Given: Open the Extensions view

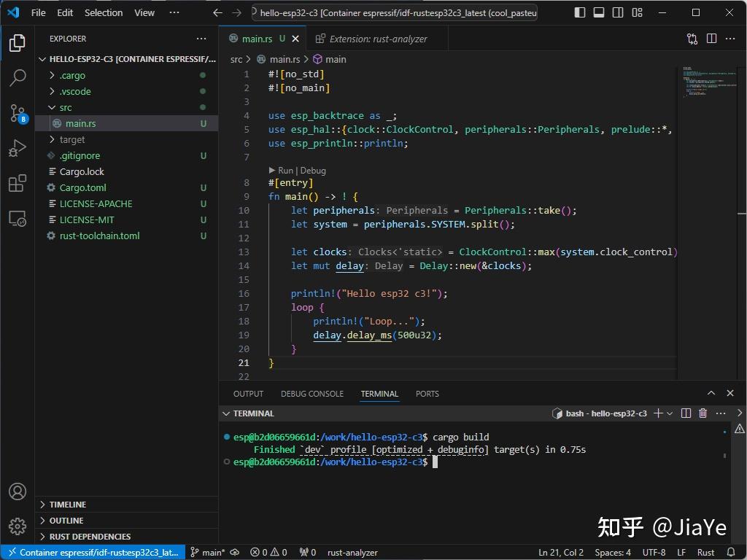Looking at the screenshot, I should (x=18, y=184).
